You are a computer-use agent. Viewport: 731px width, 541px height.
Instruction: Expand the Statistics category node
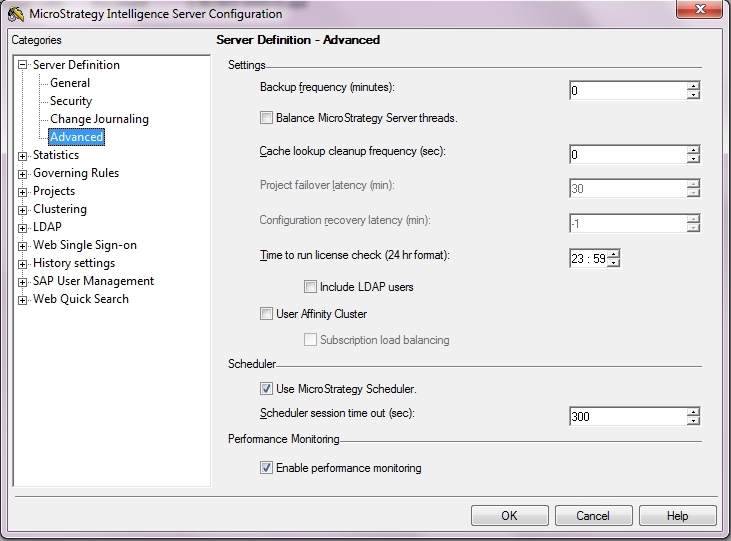[23, 155]
